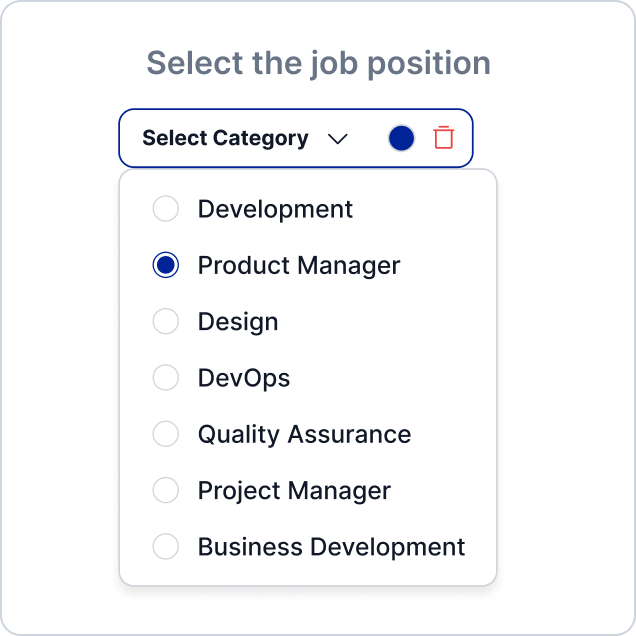Click the Business Development option text
The height and width of the screenshot is (636, 636).
point(331,547)
